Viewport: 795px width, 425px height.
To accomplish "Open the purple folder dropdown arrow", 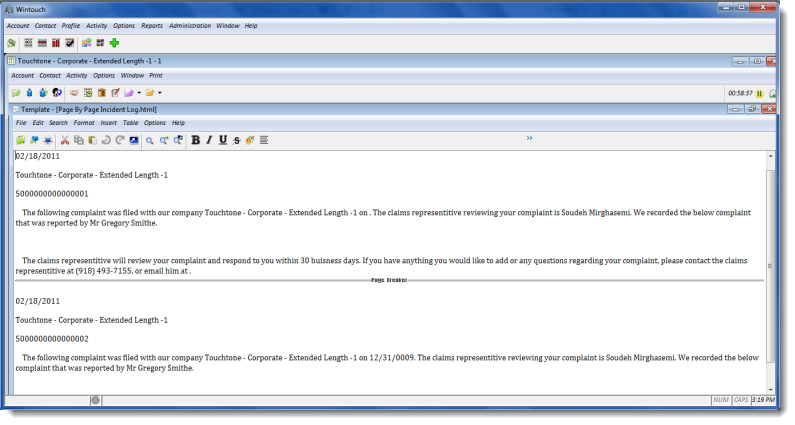I will click(x=139, y=93).
